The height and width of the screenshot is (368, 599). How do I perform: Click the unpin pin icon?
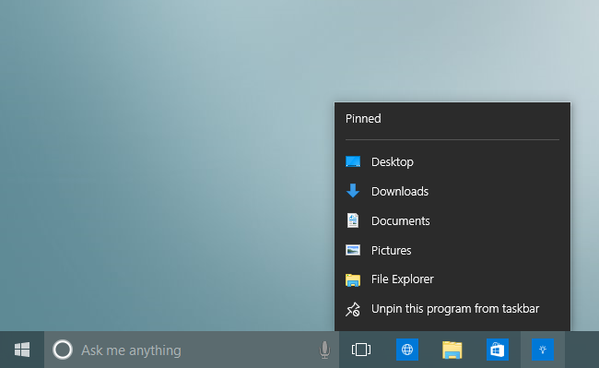(353, 309)
